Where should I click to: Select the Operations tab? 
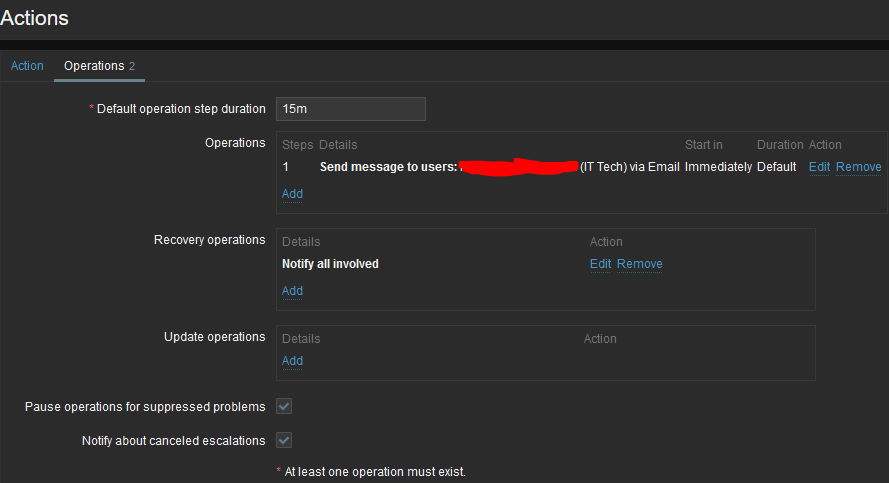[x=94, y=66]
